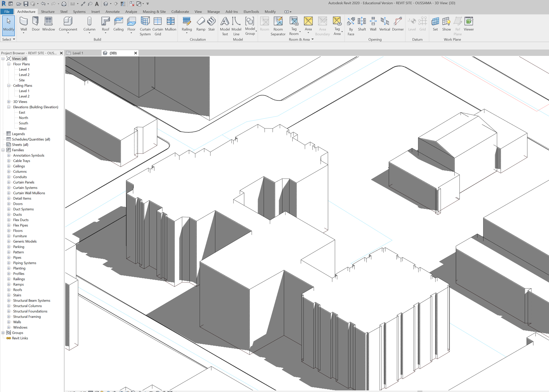This screenshot has height=392, width=549.
Task: Expand the Groups node in Project Browser
Action: (x=3, y=333)
